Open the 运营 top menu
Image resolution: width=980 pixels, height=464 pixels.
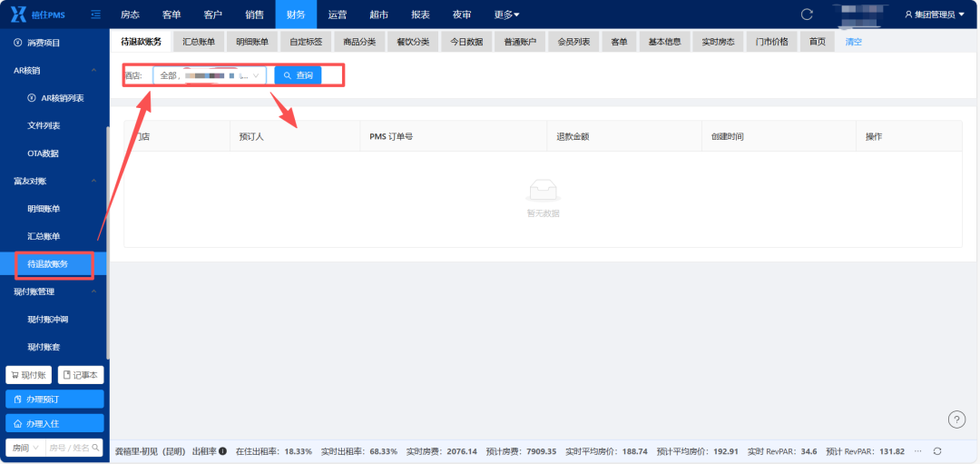click(x=338, y=14)
